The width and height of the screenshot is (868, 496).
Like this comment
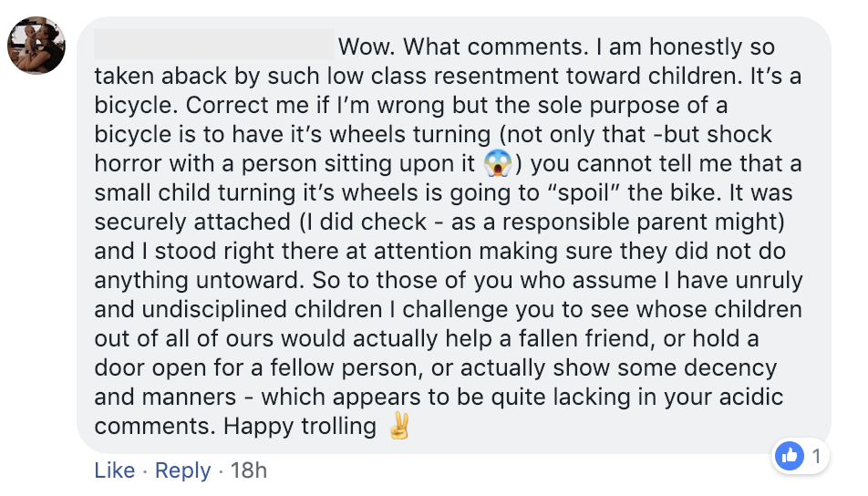pos(114,470)
